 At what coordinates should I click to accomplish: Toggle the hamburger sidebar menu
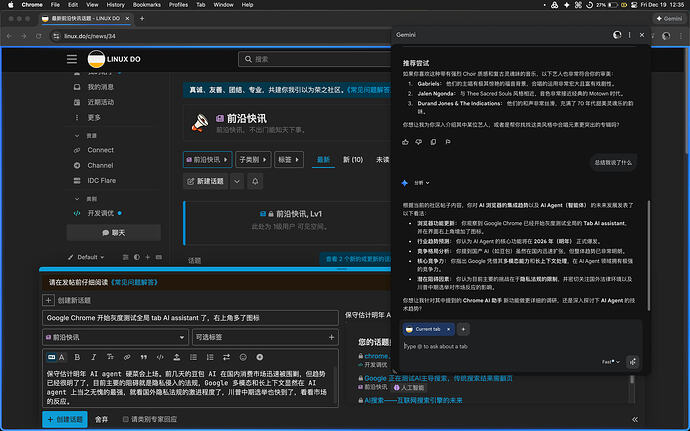[x=72, y=59]
